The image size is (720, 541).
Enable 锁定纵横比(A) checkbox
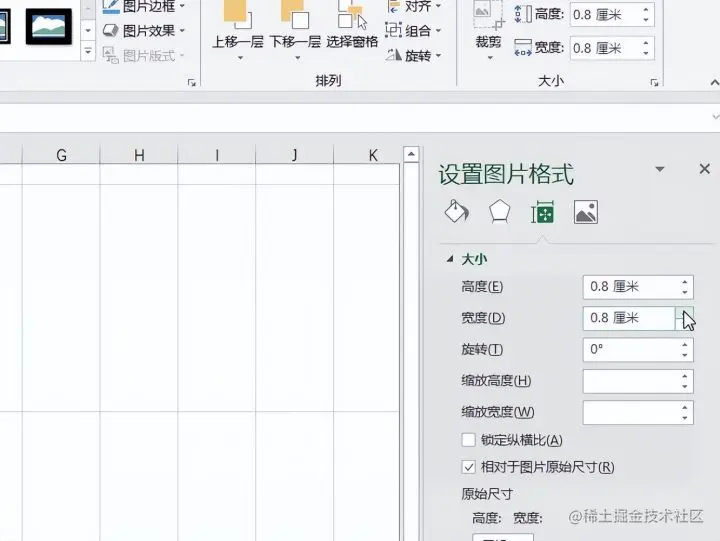[468, 440]
